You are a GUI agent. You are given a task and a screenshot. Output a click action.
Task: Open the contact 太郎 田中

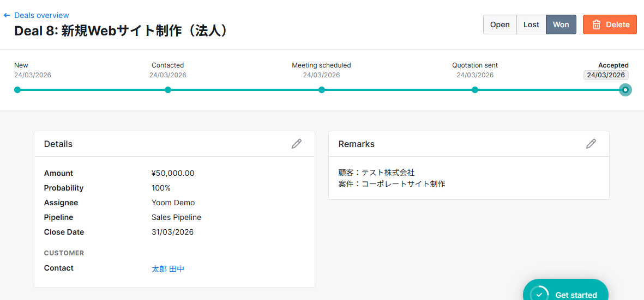click(168, 268)
